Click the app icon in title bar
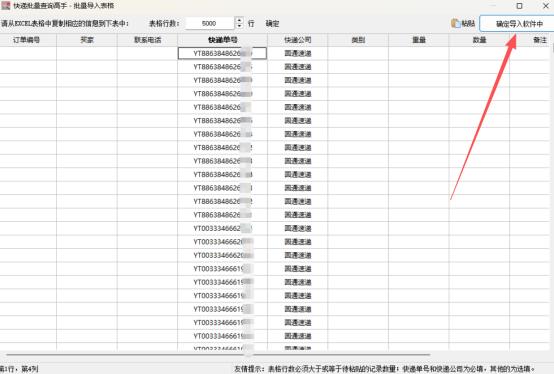 coord(5,6)
